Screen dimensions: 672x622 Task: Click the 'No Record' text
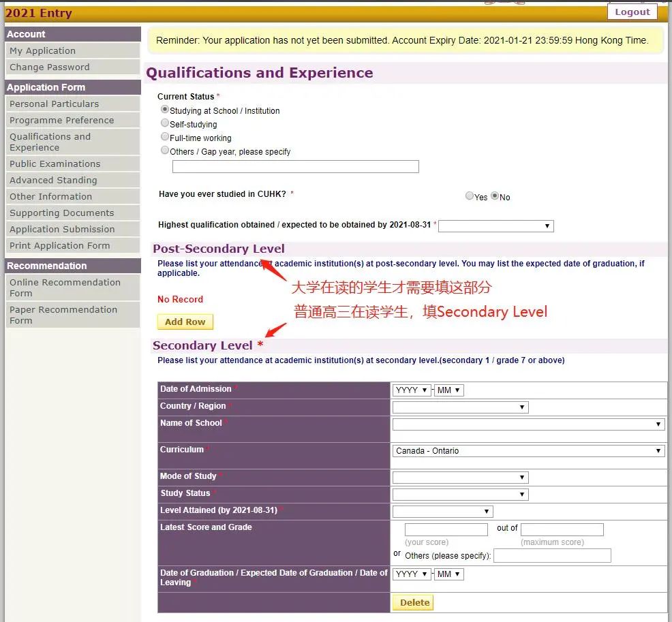(180, 299)
